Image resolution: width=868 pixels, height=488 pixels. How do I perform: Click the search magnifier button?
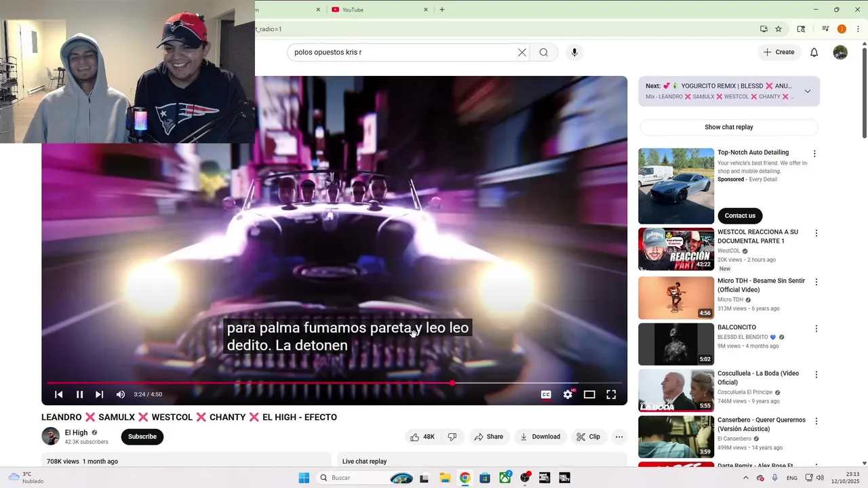pyautogui.click(x=544, y=52)
